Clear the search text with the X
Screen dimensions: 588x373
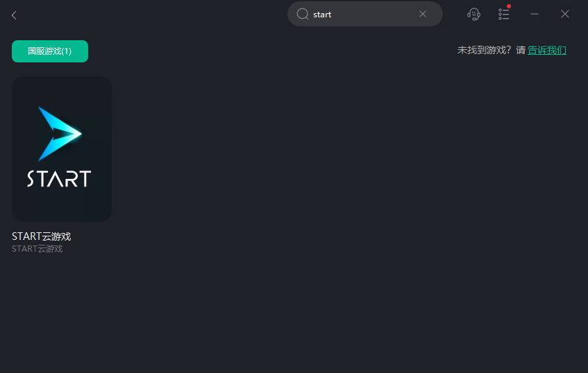point(423,15)
